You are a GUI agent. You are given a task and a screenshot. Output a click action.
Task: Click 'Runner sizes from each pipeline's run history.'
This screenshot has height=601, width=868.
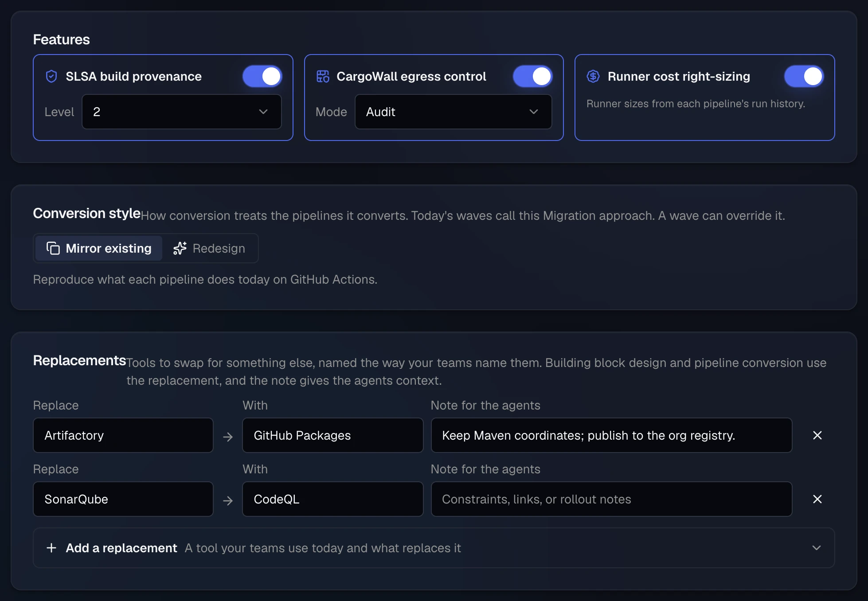coord(696,104)
